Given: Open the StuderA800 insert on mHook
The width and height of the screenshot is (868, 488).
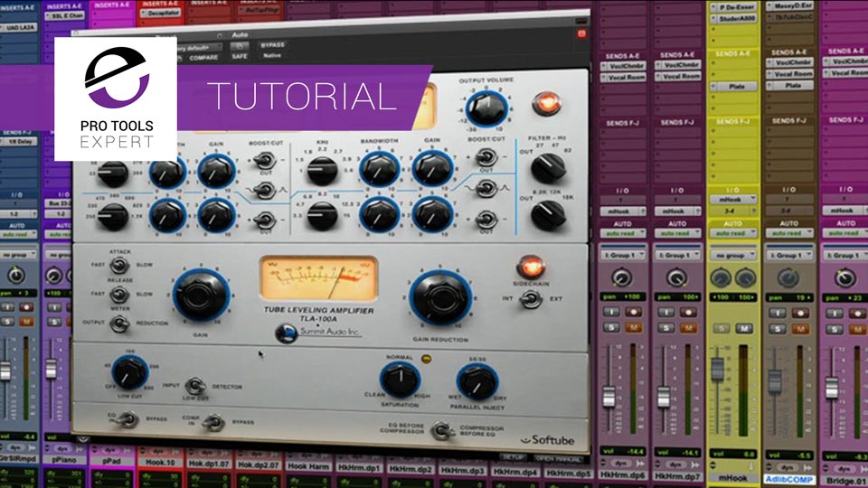Looking at the screenshot, I should point(733,19).
